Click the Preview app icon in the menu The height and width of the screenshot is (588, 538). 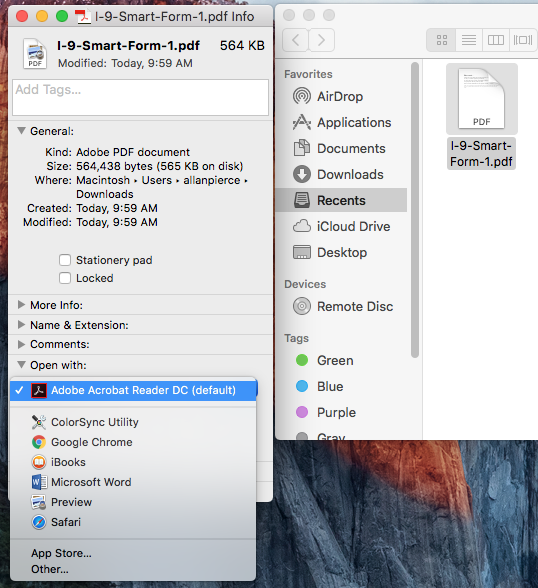[39, 502]
